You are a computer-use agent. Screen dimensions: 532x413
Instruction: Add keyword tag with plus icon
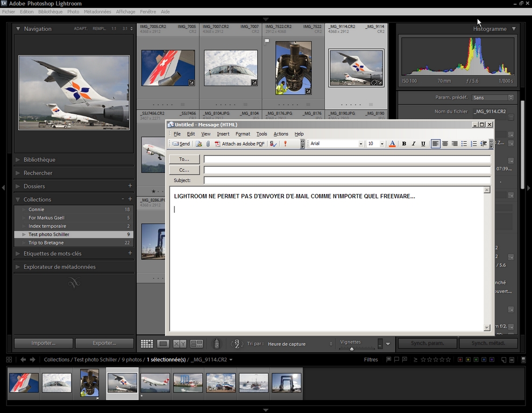tap(130, 253)
